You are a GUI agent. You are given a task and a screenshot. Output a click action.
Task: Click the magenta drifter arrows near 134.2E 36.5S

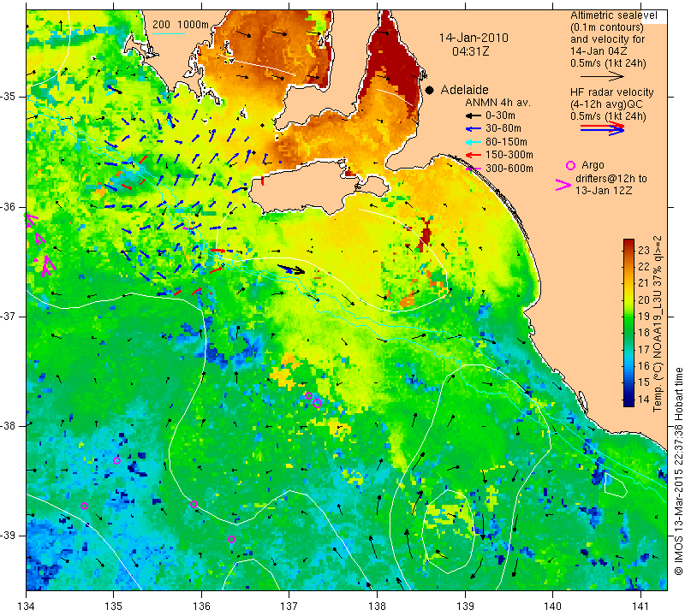point(45,265)
